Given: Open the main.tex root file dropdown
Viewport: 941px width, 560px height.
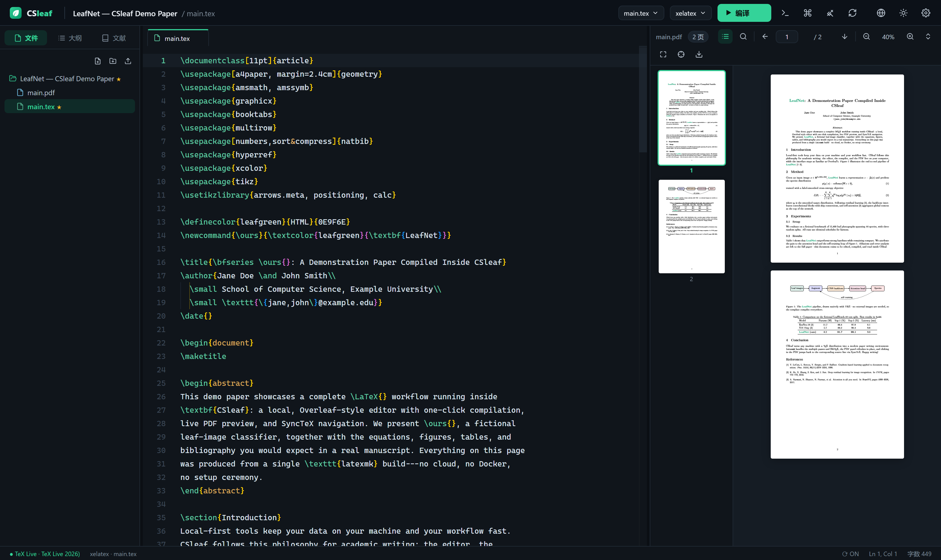Looking at the screenshot, I should tap(641, 13).
